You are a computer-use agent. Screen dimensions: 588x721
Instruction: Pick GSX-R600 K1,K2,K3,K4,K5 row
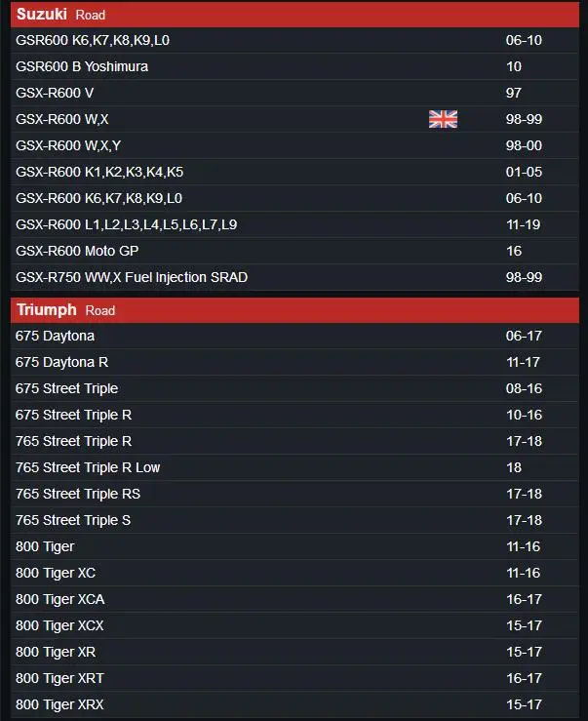coord(99,172)
